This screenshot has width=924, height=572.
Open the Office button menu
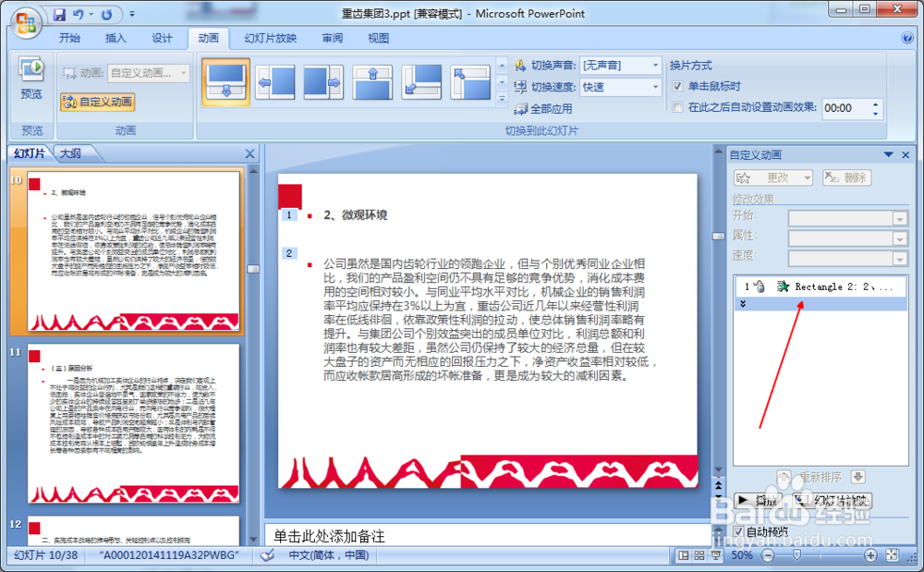pyautogui.click(x=25, y=23)
